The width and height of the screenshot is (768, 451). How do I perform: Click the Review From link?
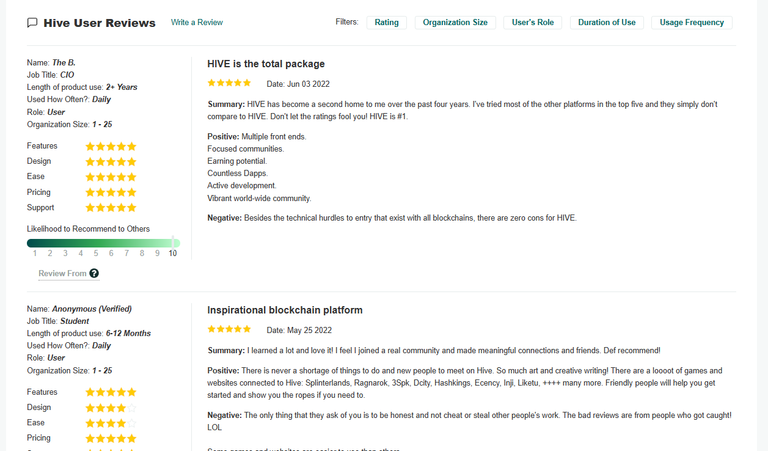62,273
